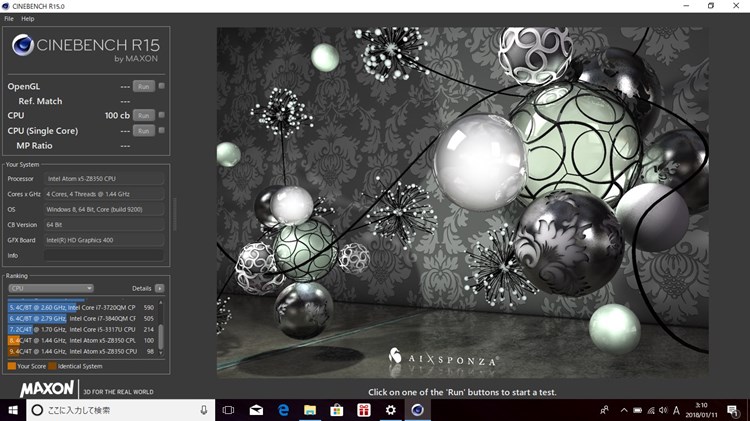Open the Wi-Fi network icon
The image size is (750, 421).
click(651, 410)
